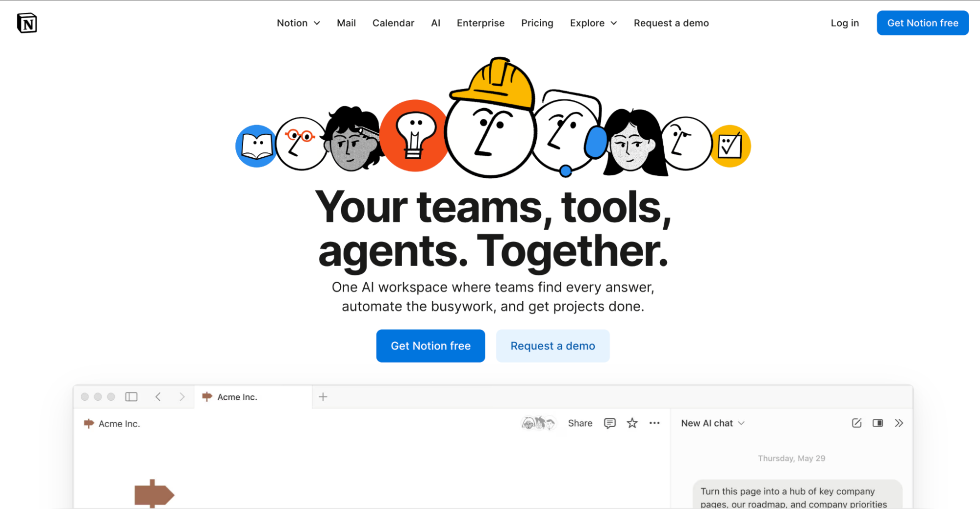Click the Request a demo button

(553, 345)
